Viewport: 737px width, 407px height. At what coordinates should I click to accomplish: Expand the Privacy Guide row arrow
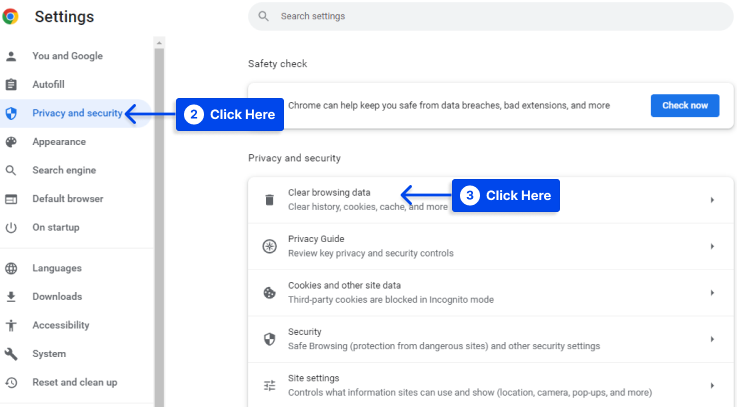712,246
